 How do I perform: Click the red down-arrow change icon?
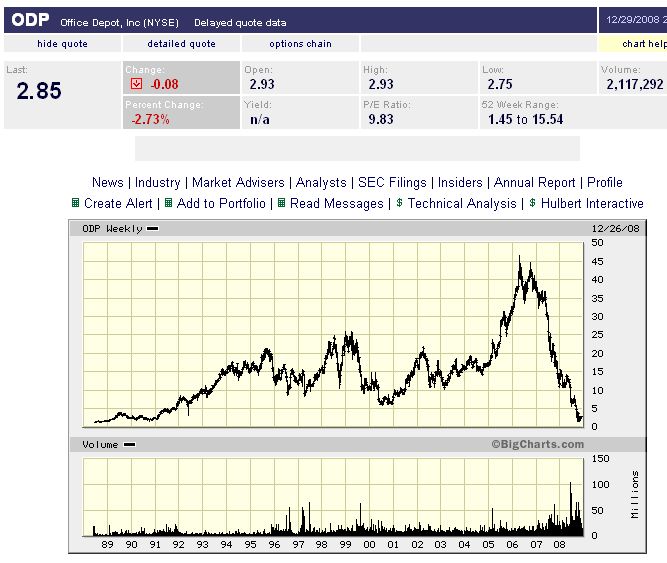pyautogui.click(x=136, y=83)
